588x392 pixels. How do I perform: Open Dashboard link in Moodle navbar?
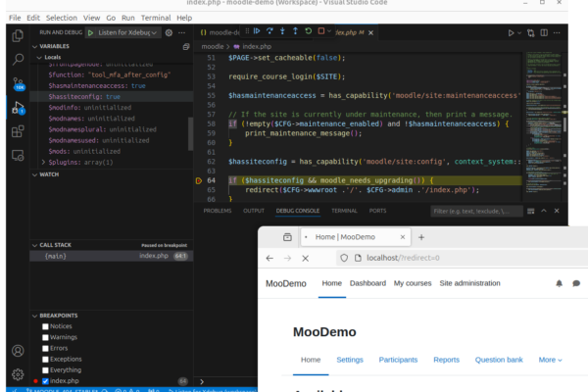(x=367, y=283)
